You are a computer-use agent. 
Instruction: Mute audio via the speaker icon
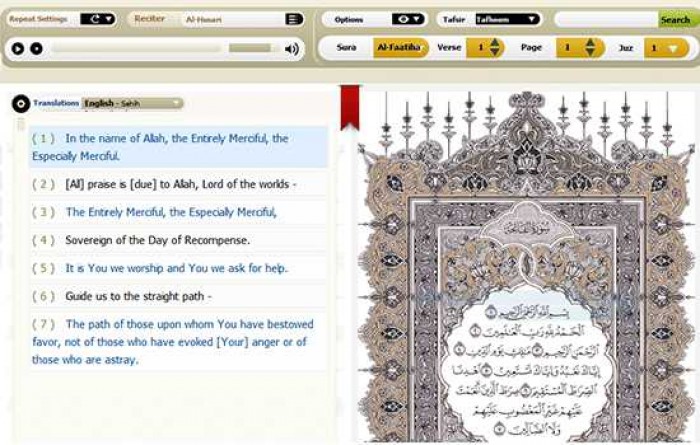292,49
